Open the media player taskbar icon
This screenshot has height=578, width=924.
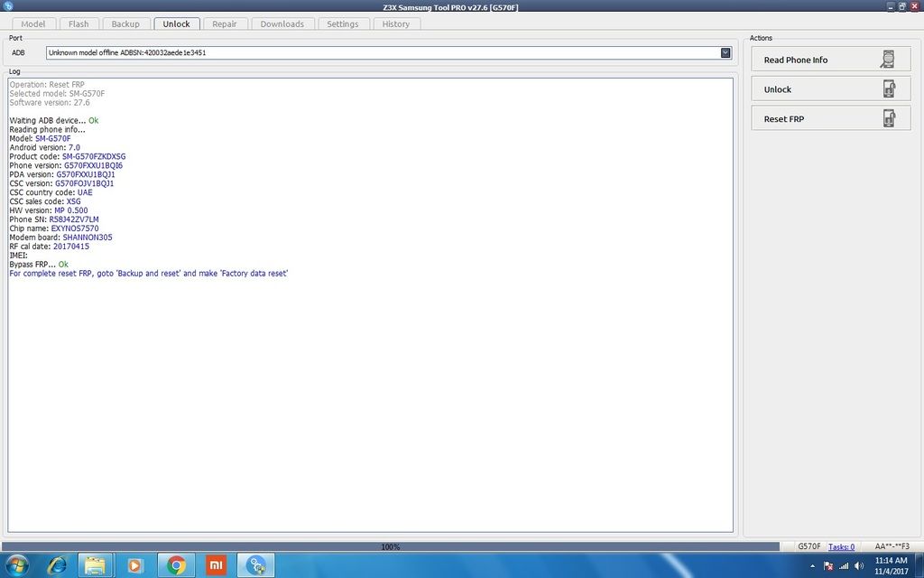(x=136, y=565)
